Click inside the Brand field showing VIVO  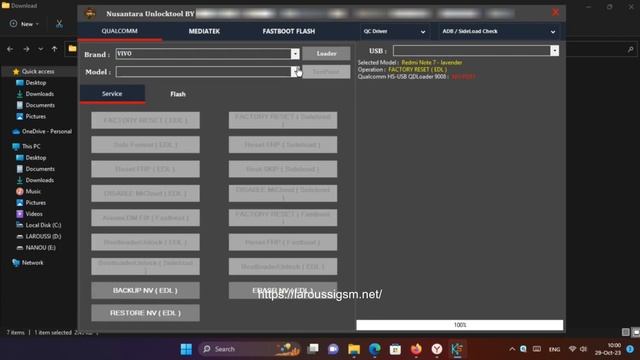coord(203,53)
